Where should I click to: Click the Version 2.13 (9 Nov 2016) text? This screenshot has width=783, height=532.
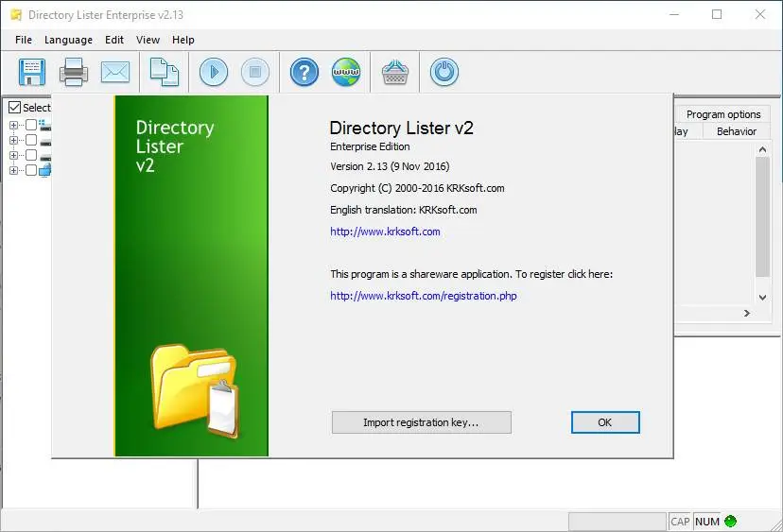[390, 166]
